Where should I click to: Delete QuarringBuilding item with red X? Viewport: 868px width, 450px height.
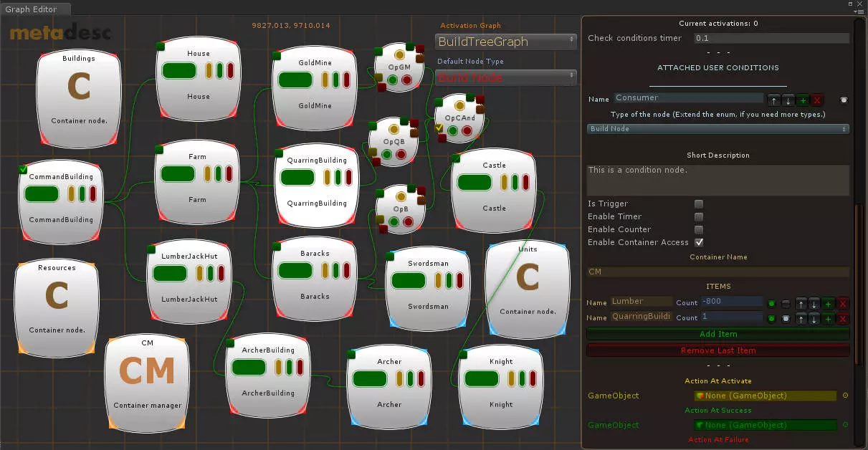click(843, 318)
